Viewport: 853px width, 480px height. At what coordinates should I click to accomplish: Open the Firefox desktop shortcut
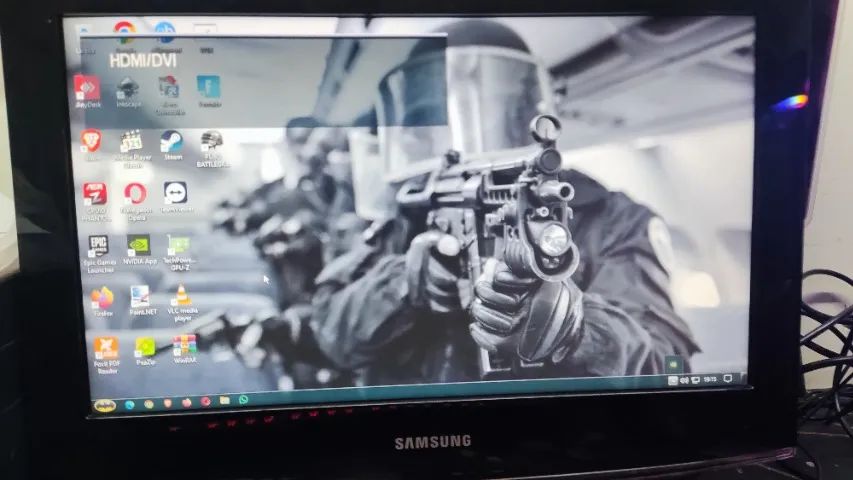(102, 302)
